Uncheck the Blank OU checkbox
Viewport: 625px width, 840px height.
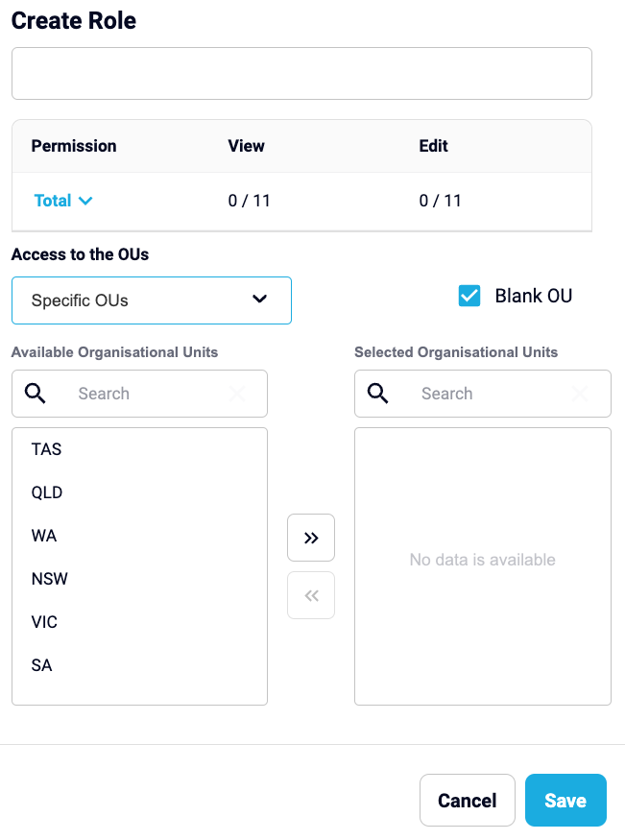click(x=469, y=296)
